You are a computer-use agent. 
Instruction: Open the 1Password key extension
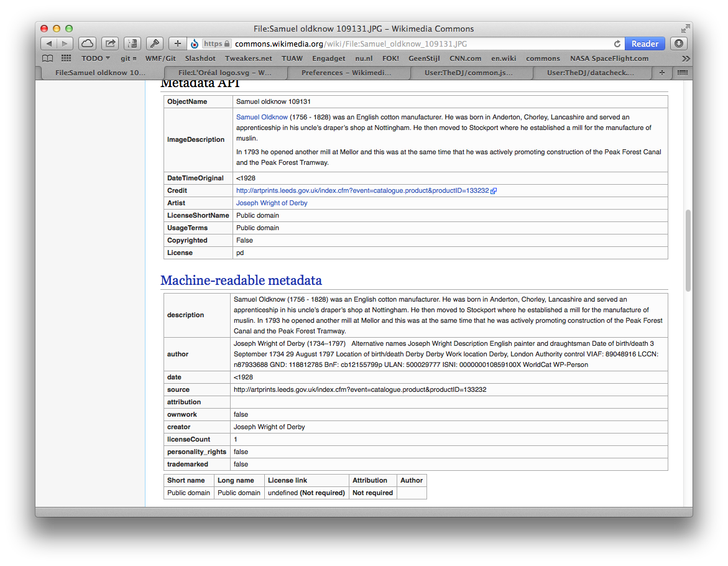(x=155, y=44)
